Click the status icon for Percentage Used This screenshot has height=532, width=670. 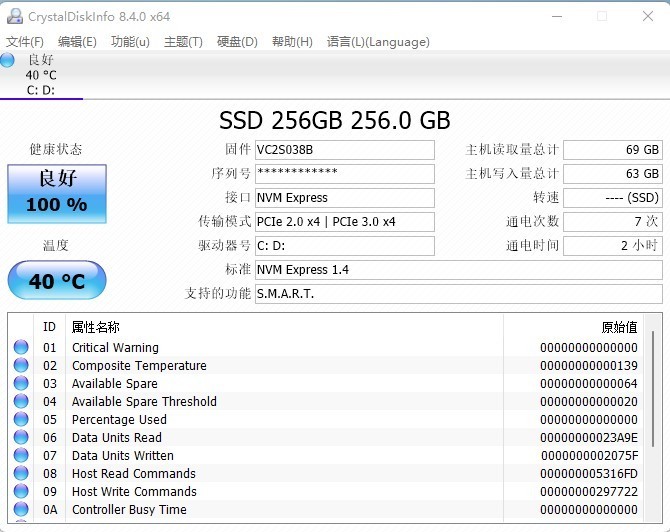(21, 419)
